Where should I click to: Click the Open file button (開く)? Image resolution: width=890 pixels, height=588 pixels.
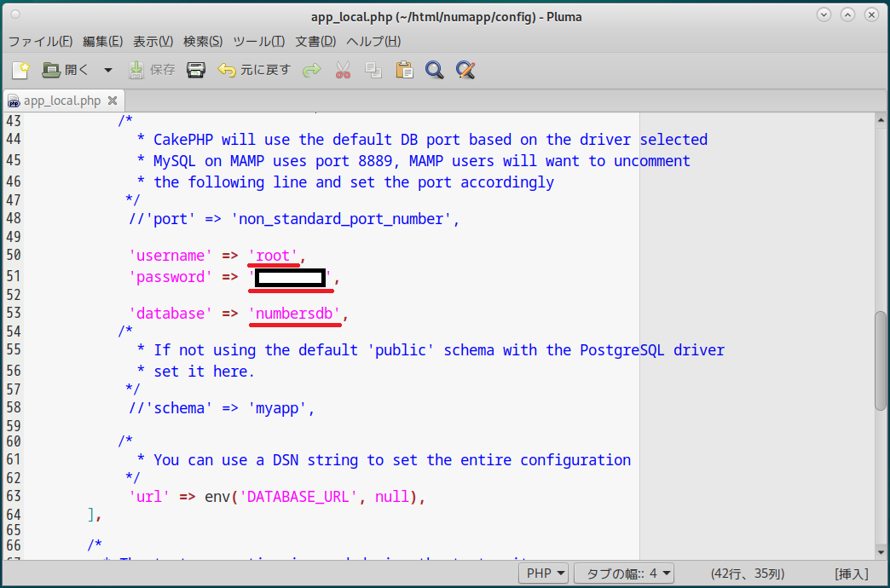coord(66,70)
